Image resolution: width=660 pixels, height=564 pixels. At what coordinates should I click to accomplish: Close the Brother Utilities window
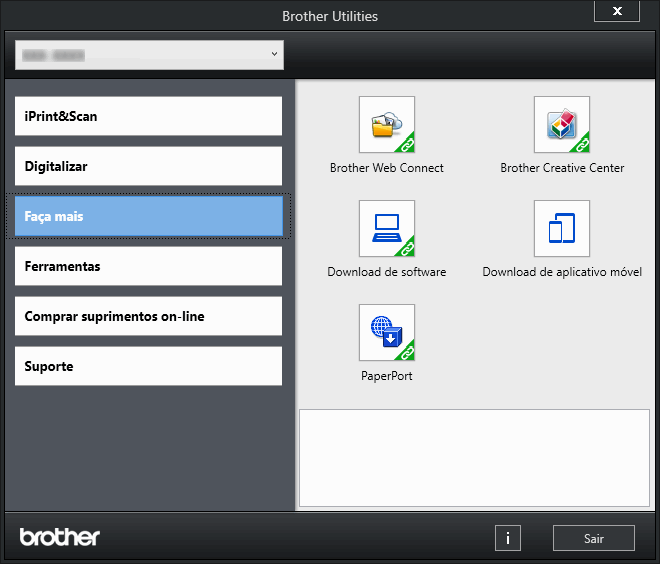click(x=617, y=11)
